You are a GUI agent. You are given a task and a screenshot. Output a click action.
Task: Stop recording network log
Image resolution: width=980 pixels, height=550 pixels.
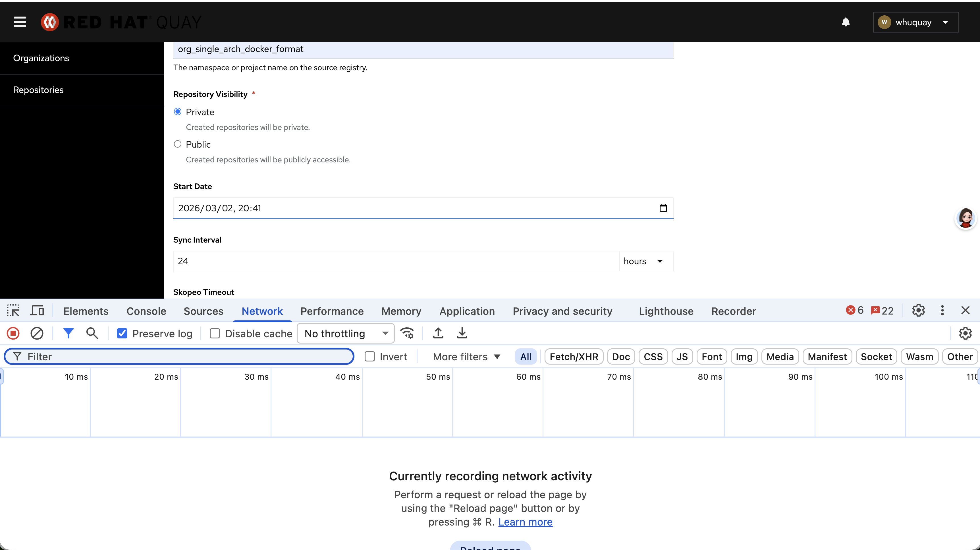[13, 333]
